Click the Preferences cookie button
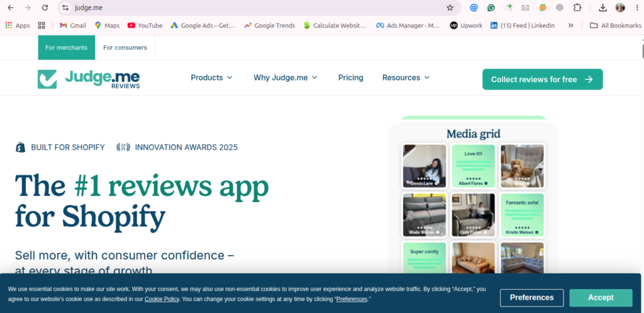Screen dimensions: 644x313 [x=532, y=298]
